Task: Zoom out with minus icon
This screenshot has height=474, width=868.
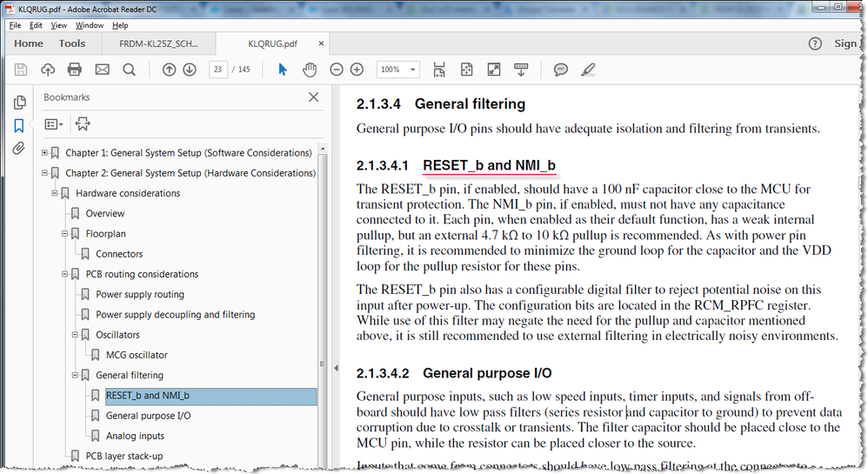Action: coord(337,70)
